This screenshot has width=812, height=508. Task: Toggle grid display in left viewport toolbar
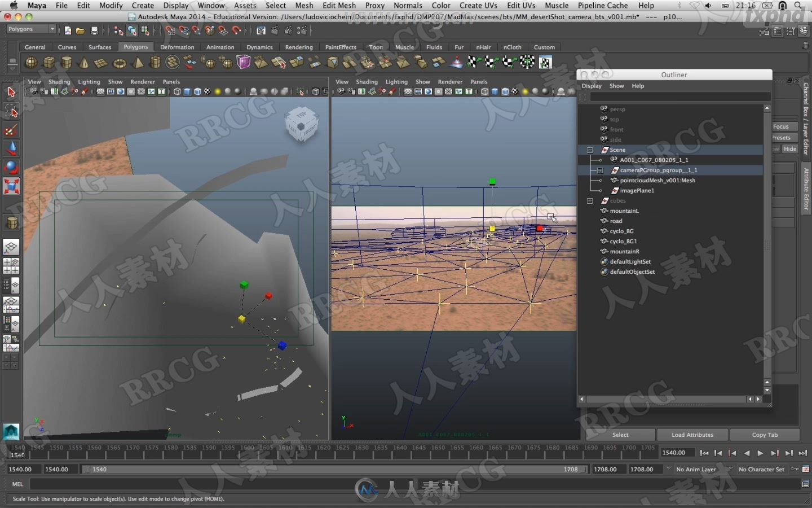pos(100,91)
